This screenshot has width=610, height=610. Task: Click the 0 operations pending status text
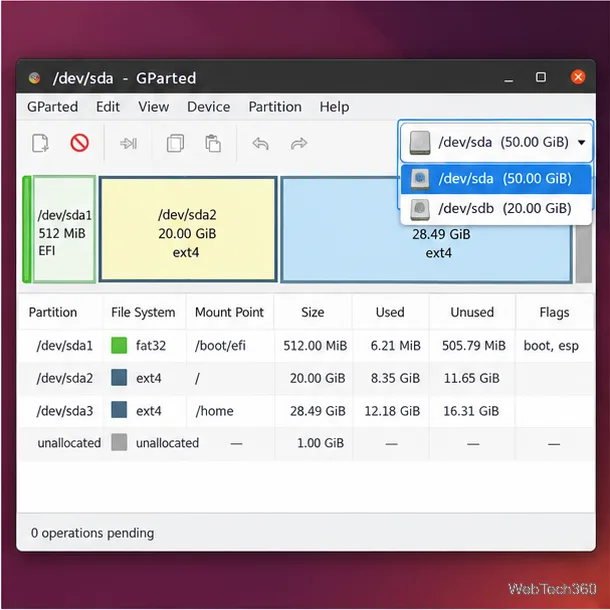point(93,533)
